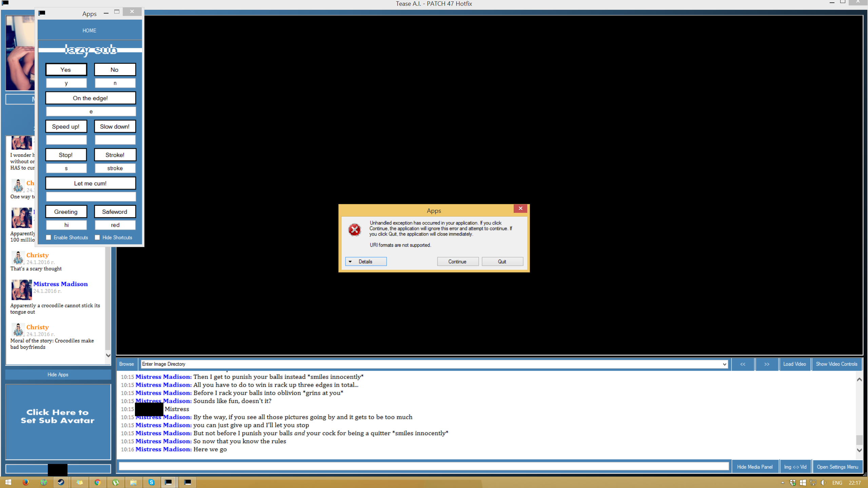Click the Windows logo tray icon
Viewport: 868px width, 488px height.
click(x=803, y=483)
